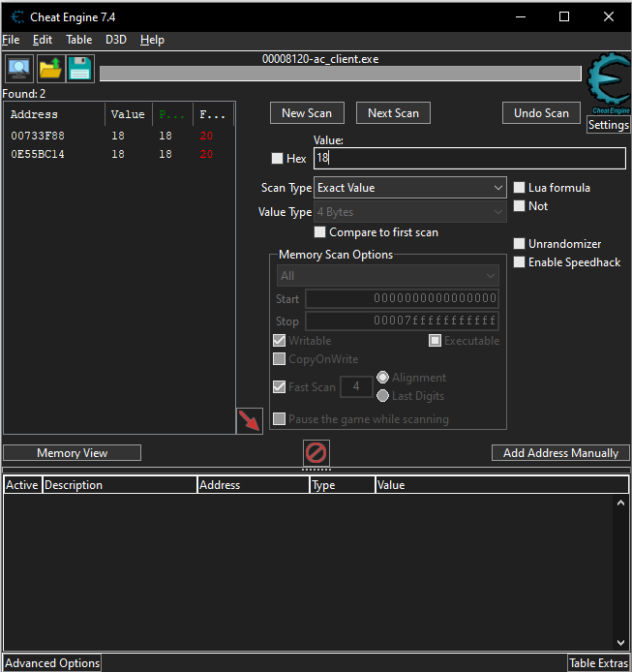Open the Value Type 4 Bytes dropdown

pyautogui.click(x=410, y=212)
